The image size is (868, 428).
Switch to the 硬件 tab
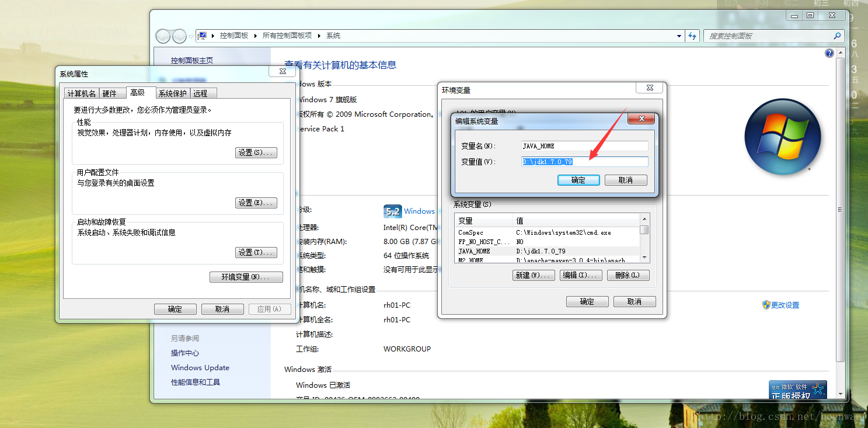click(111, 93)
